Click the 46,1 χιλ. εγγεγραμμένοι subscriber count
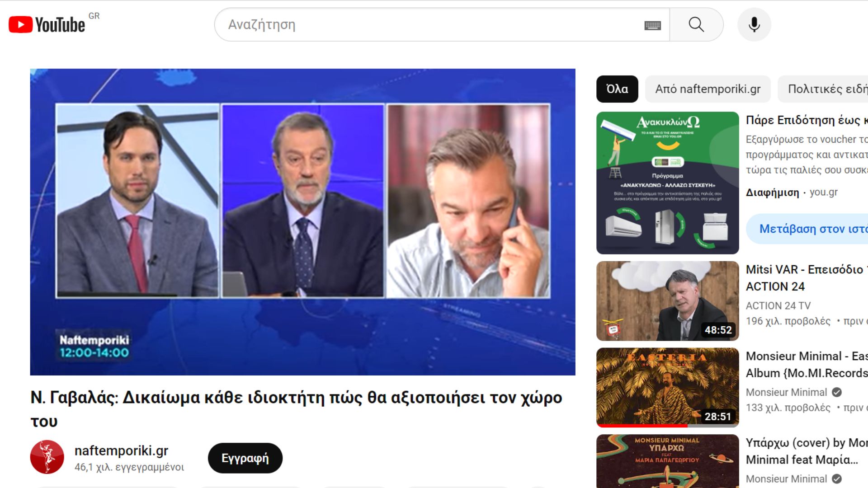Screen dimensions: 868x488 [129, 467]
